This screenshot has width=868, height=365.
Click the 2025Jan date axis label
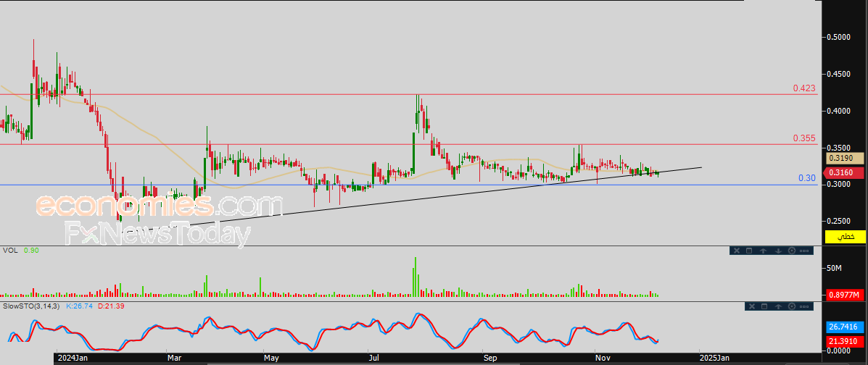coord(714,358)
